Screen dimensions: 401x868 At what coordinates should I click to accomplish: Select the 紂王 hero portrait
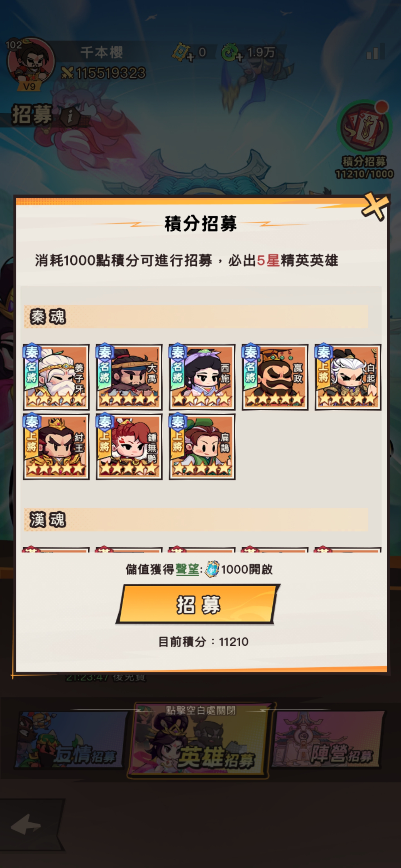[56, 447]
